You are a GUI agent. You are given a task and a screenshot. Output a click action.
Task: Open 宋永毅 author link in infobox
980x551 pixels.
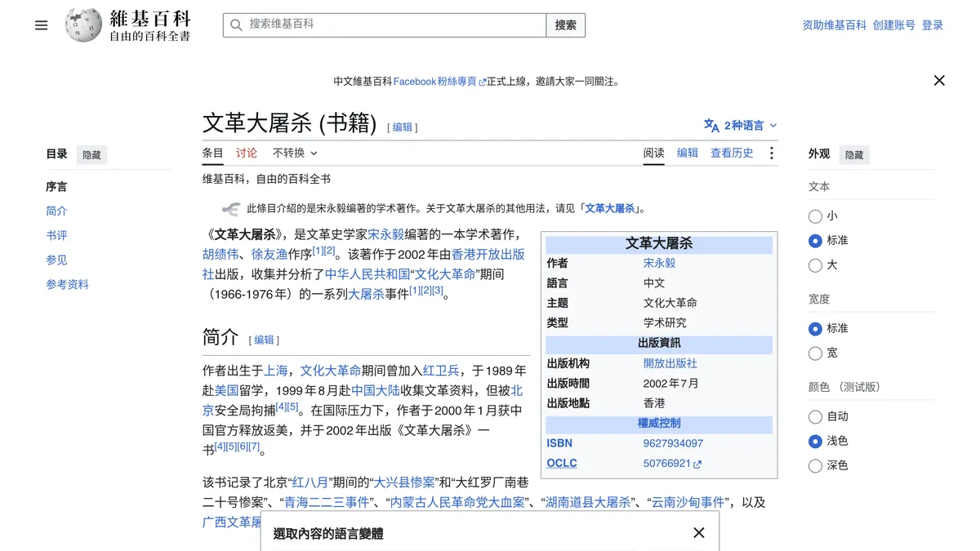pyautogui.click(x=659, y=264)
